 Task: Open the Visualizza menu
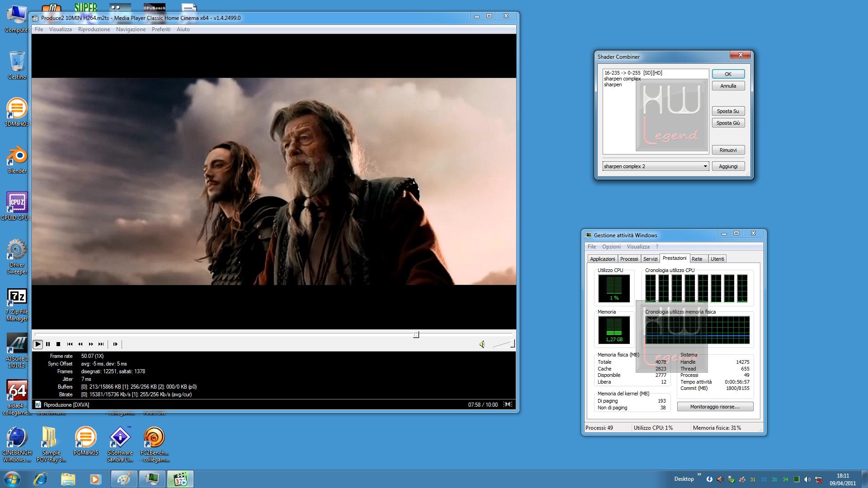click(61, 29)
